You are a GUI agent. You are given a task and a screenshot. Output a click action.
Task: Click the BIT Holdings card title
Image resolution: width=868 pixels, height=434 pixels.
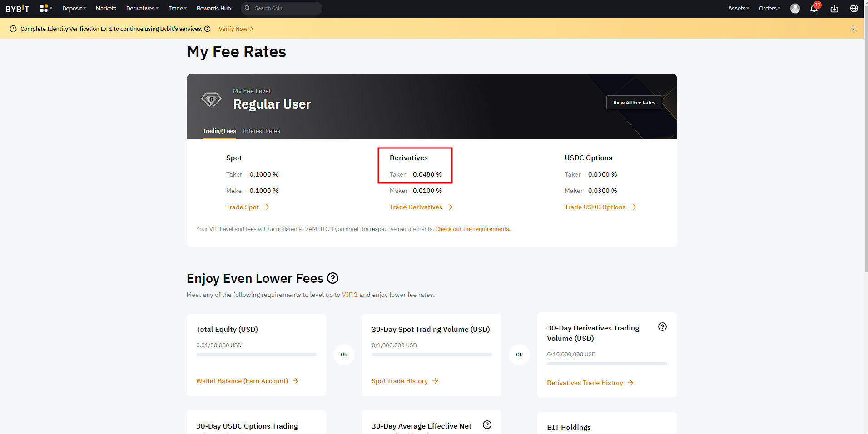click(569, 427)
